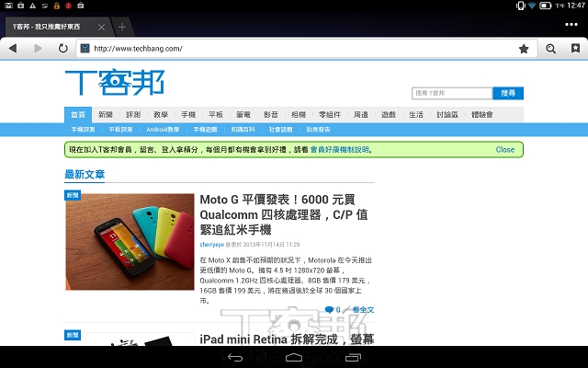Open 零組件 navigation item
The width and height of the screenshot is (588, 368).
tap(330, 114)
